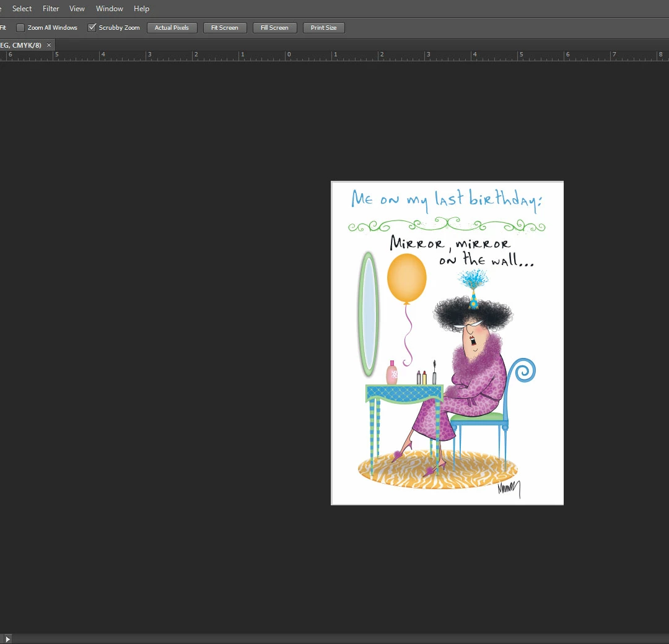
Task: Select the CMYK/8 document tab
Action: point(20,45)
